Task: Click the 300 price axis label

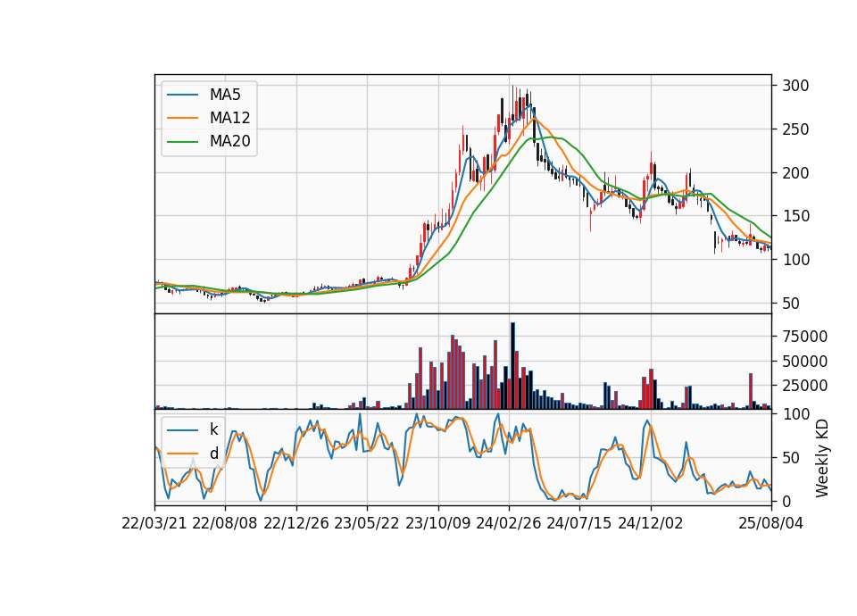Action: click(795, 86)
